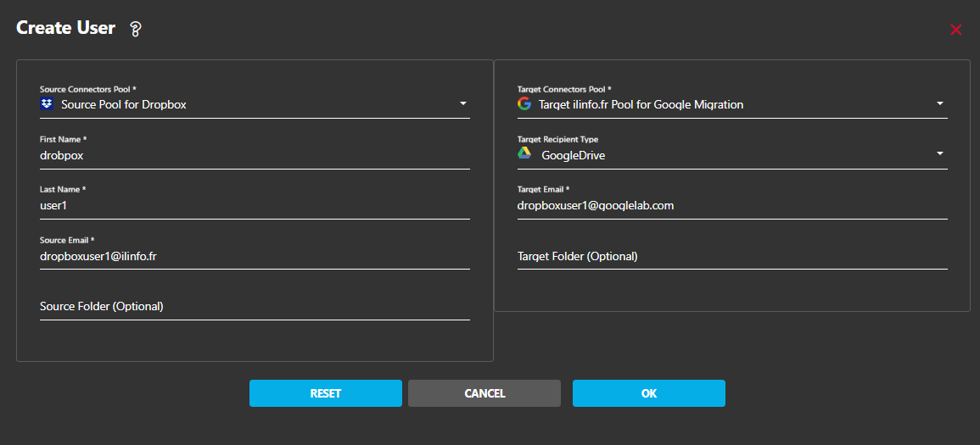Screen dimensions: 980x445
Task: Click the 'Target Recipient Type' label
Action: coord(558,139)
